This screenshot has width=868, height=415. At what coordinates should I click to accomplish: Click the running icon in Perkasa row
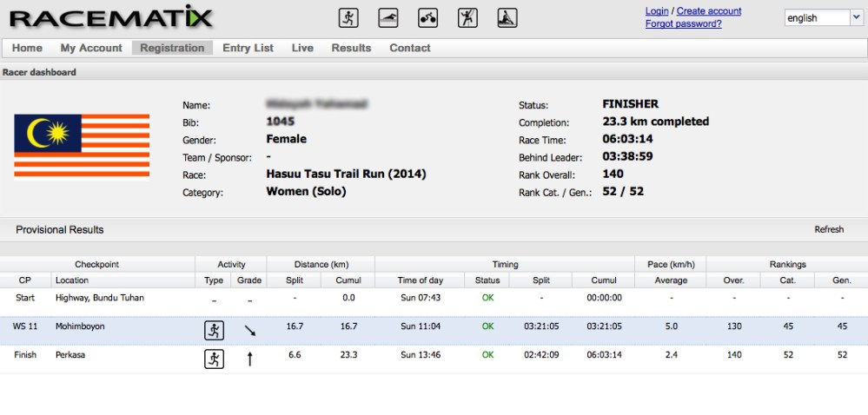tap(214, 359)
